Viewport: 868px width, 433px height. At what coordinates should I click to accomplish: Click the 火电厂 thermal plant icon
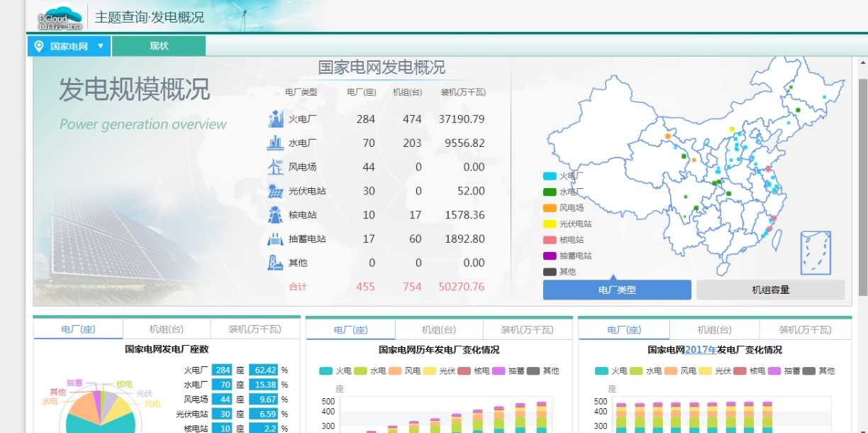coord(275,119)
